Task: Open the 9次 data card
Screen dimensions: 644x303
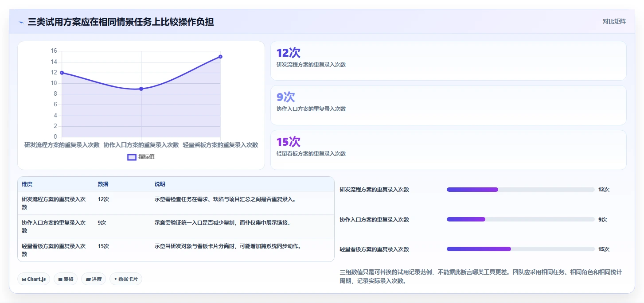Action: (x=449, y=105)
